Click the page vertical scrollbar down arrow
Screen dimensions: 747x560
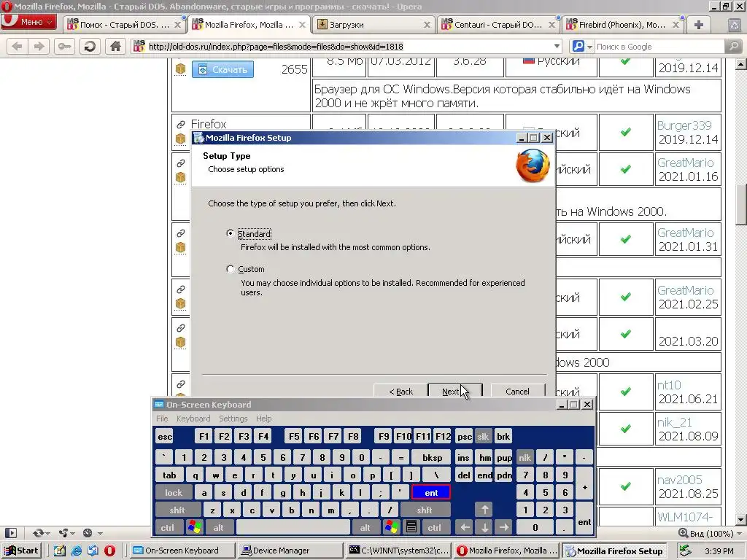740,519
